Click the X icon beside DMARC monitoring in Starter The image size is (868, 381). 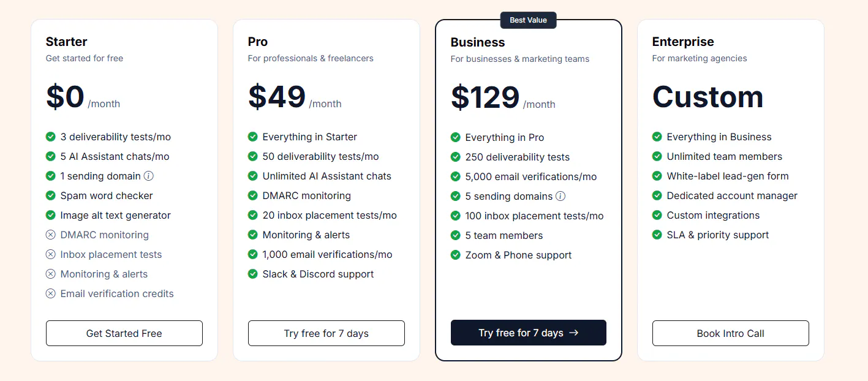pos(51,235)
